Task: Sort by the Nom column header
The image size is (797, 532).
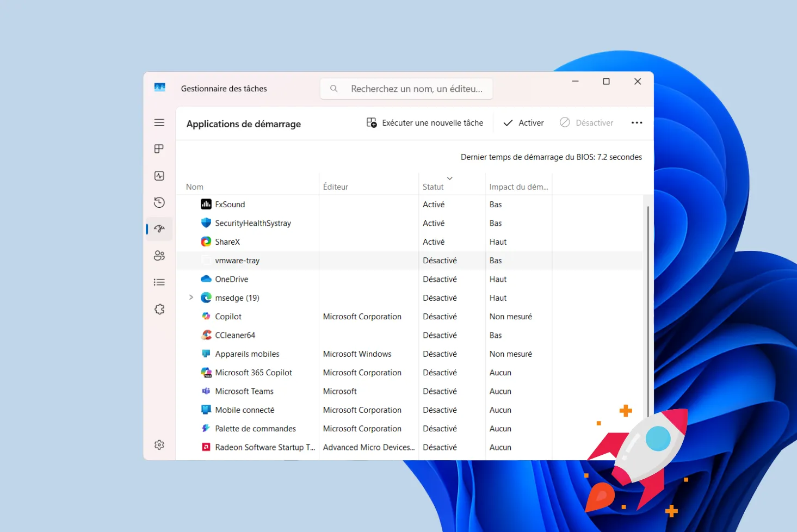Action: [195, 187]
